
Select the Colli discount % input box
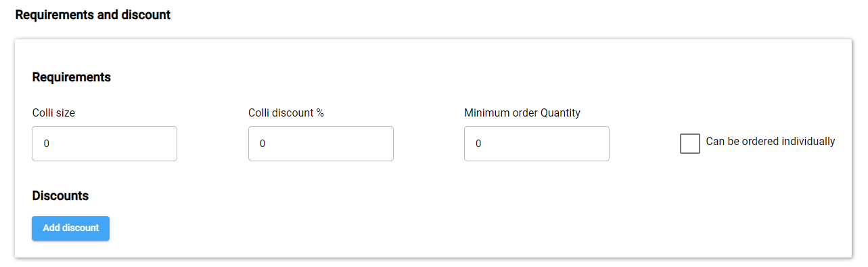click(x=321, y=144)
